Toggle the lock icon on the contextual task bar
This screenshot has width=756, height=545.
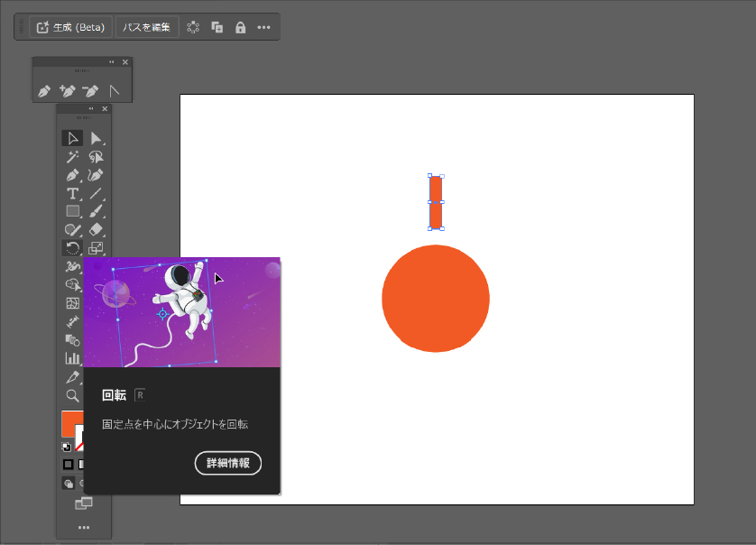[x=240, y=27]
